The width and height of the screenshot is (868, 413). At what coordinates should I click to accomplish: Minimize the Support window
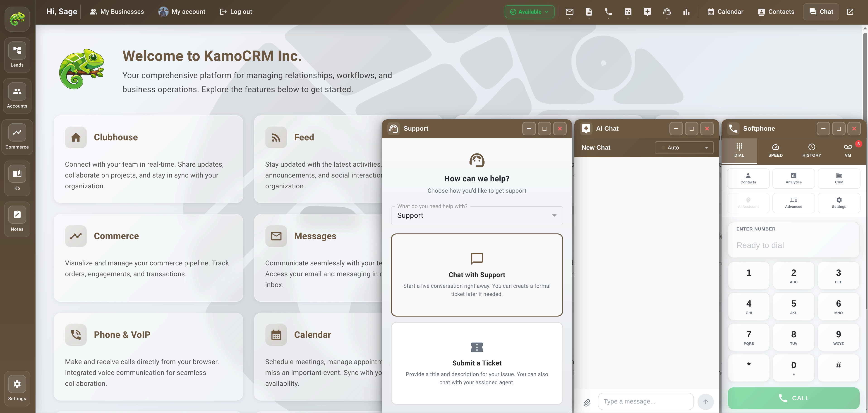click(529, 129)
